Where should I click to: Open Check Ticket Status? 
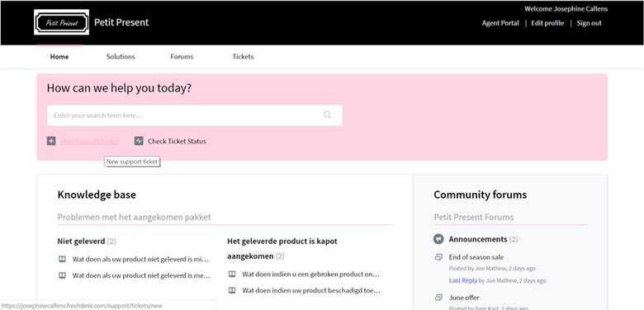click(x=177, y=141)
